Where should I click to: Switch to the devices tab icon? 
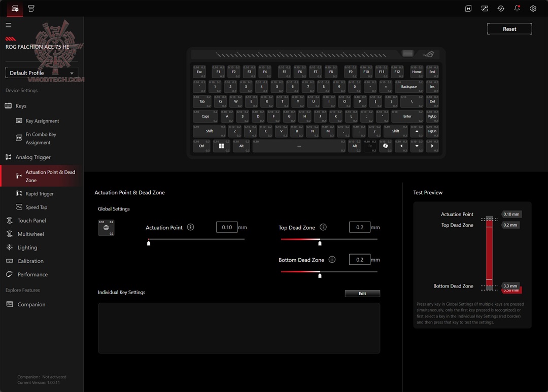click(x=15, y=9)
